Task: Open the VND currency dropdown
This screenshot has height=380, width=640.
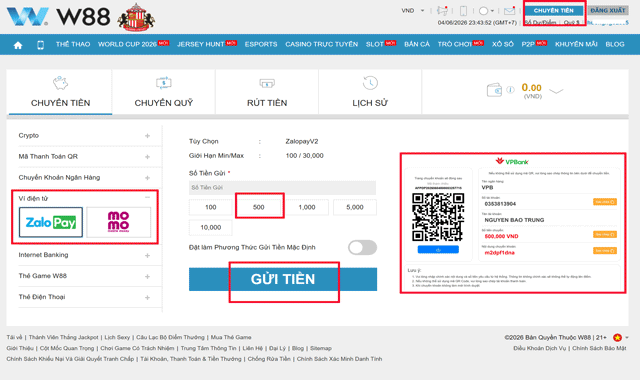Action: click(413, 11)
